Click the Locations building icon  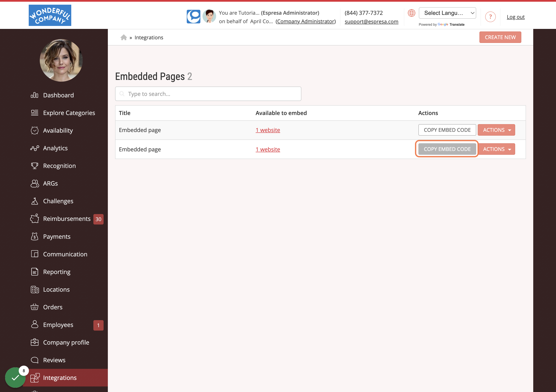(34, 289)
